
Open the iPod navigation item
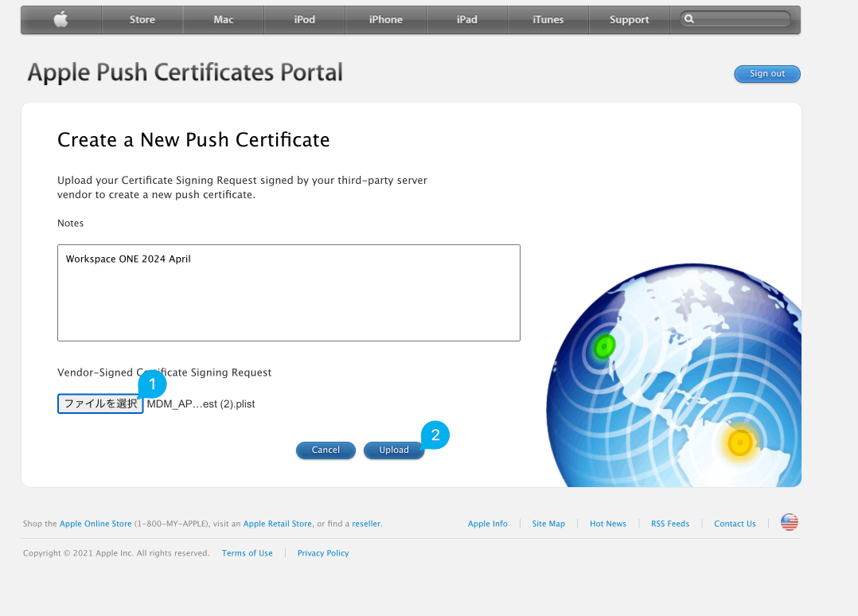pyautogui.click(x=304, y=20)
